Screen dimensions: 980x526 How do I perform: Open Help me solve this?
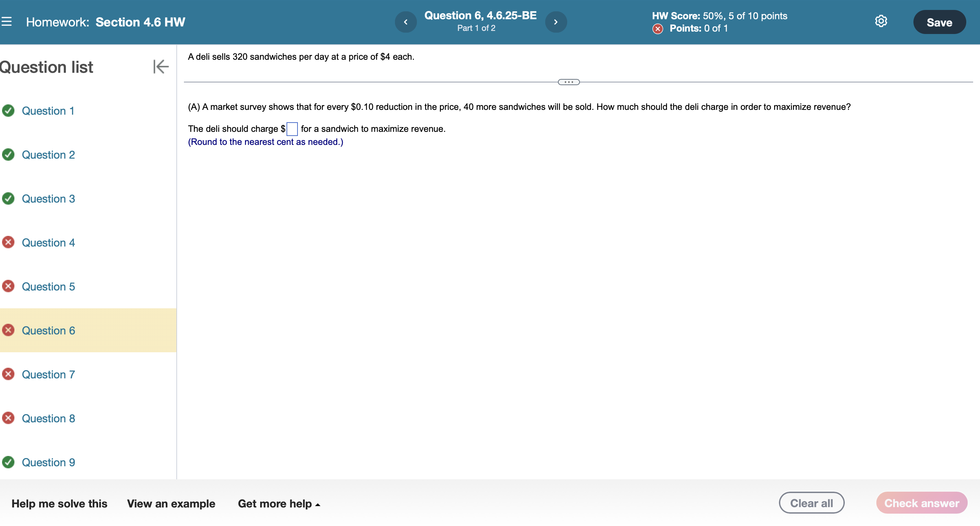(x=59, y=504)
